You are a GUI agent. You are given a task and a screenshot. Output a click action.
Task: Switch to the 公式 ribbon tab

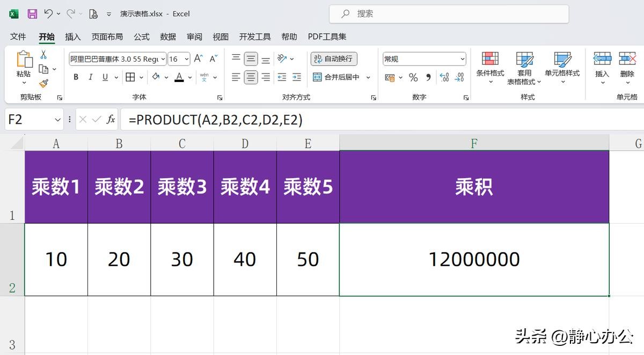142,36
